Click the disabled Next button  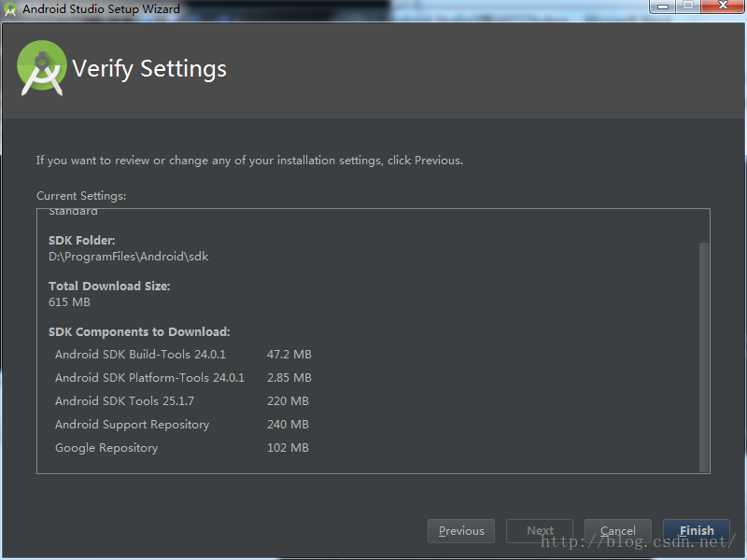(540, 530)
